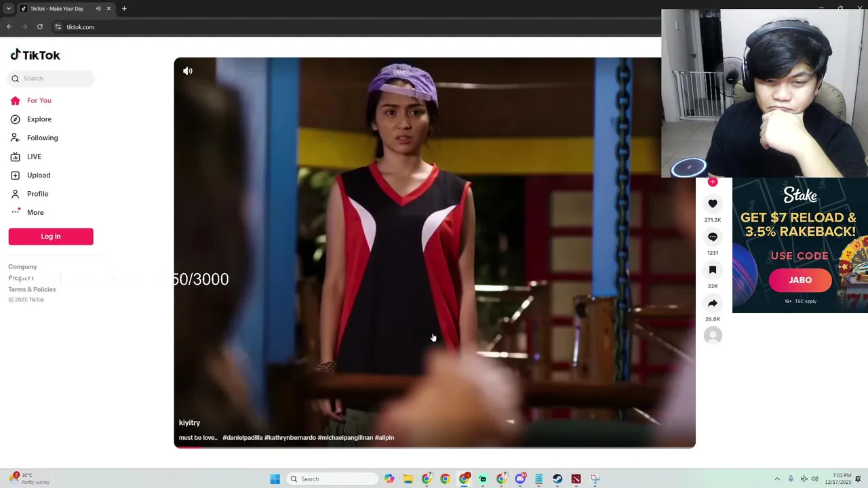
Task: Open Snipping Tool from taskbar
Action: (x=595, y=479)
